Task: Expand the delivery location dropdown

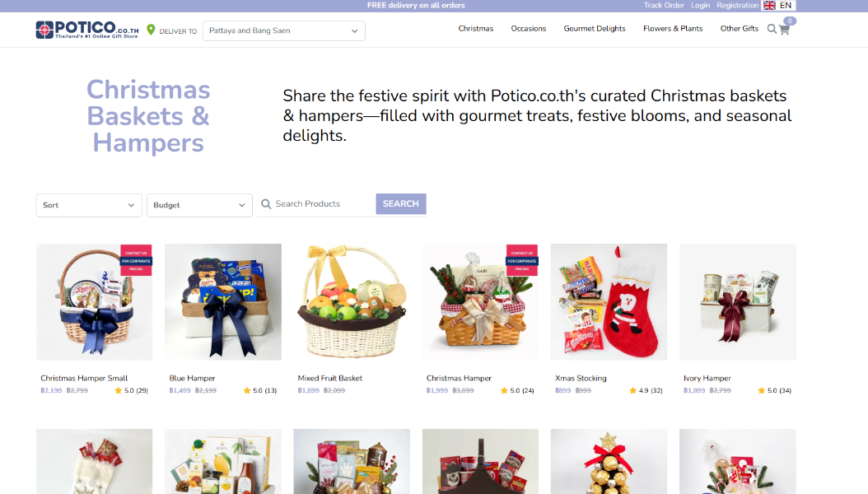Action: click(x=283, y=30)
